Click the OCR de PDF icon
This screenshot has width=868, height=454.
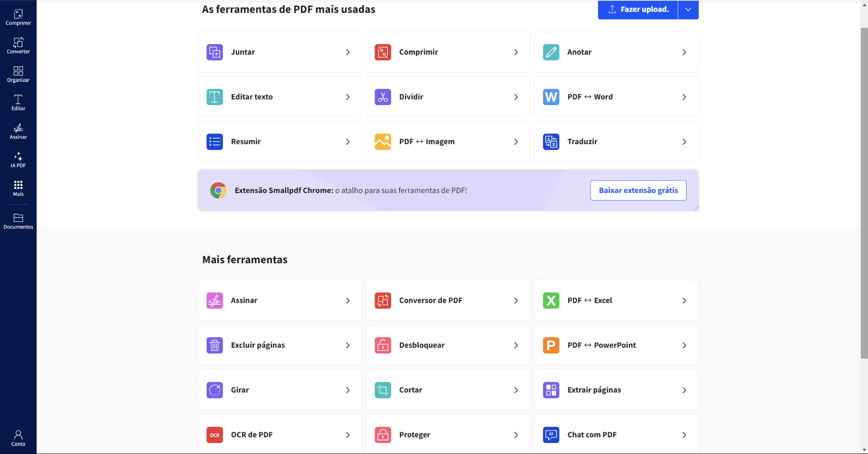pos(214,435)
